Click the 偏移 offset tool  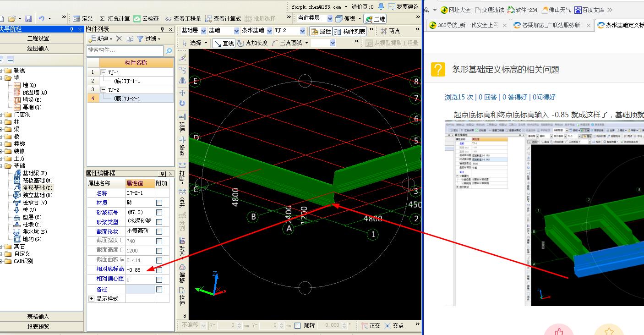(182, 274)
